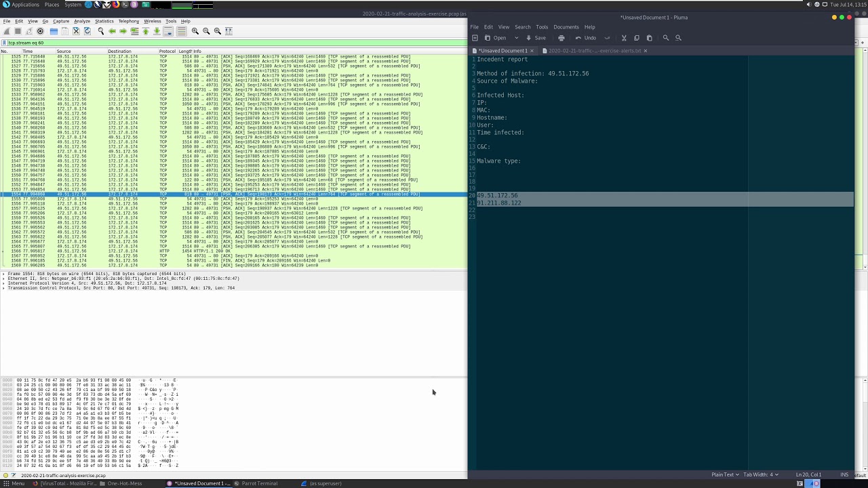The width and height of the screenshot is (868, 488).
Task: Reset Wireshark text zoom to normal size
Action: 218,31
